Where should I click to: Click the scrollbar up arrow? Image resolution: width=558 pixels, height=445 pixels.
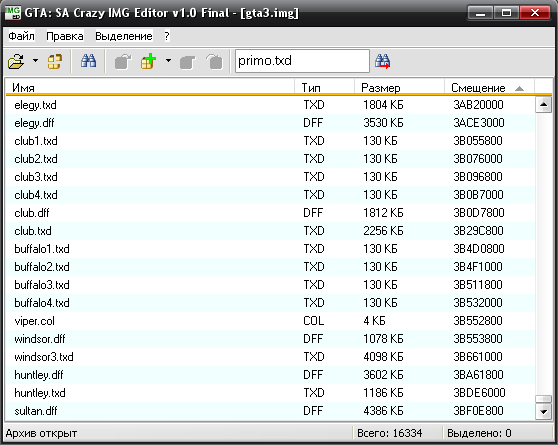[x=543, y=105]
